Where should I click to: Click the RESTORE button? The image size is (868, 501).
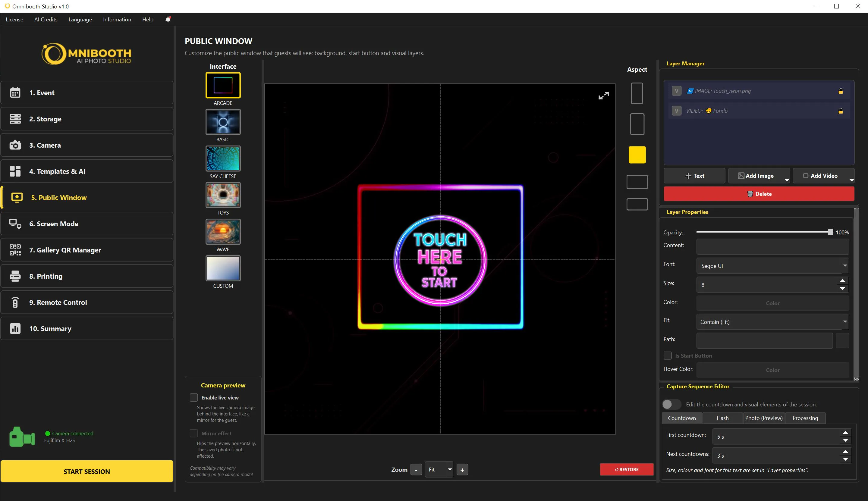[626, 469]
